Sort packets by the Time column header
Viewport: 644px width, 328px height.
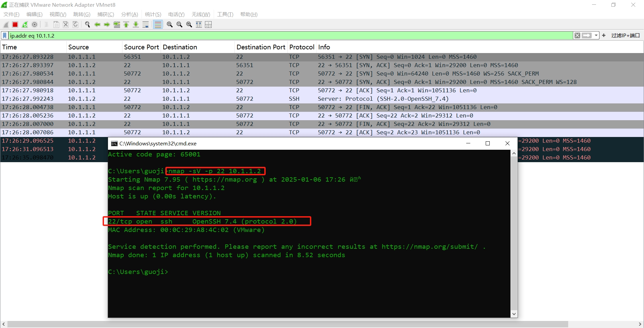(34, 47)
